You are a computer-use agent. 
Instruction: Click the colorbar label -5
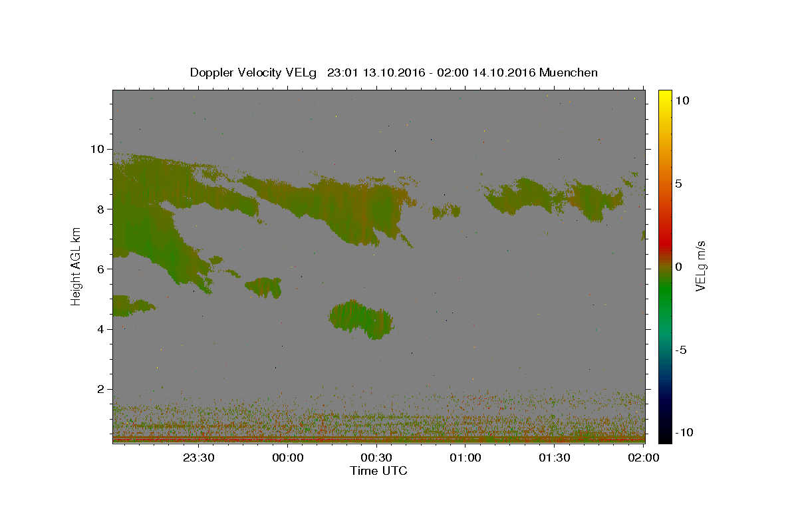pyautogui.click(x=681, y=350)
